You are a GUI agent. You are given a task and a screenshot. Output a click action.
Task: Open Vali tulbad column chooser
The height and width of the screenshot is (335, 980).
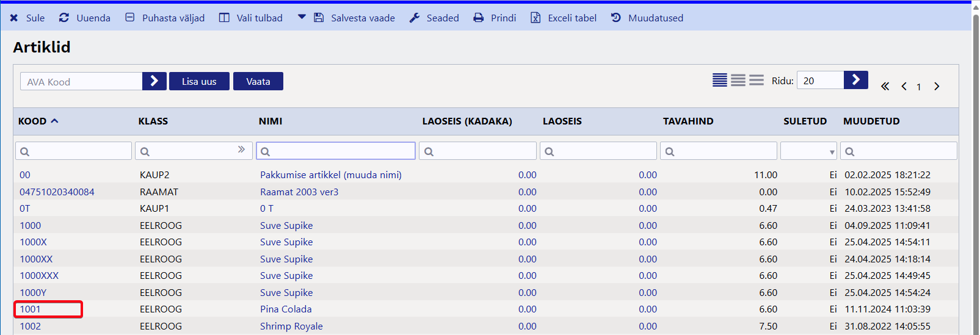(225, 18)
